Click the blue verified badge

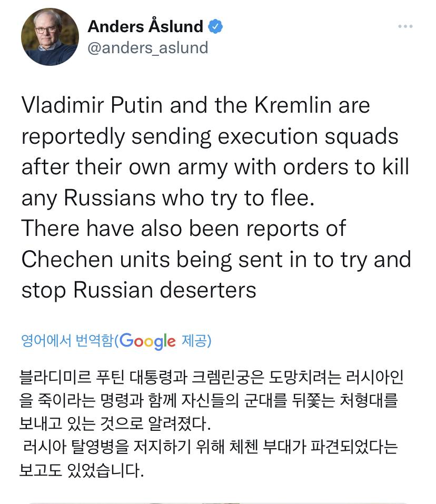(215, 26)
